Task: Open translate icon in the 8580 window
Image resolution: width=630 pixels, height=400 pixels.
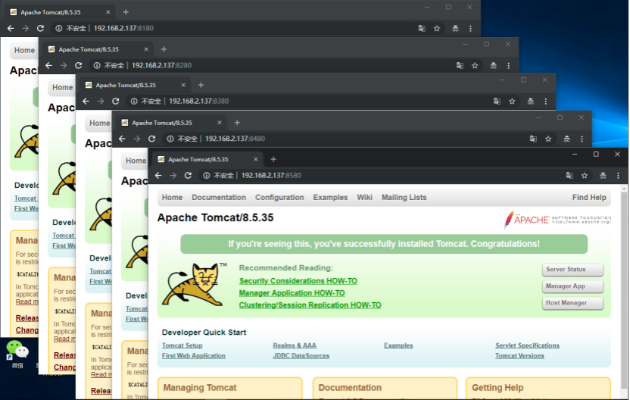Action: click(x=569, y=176)
